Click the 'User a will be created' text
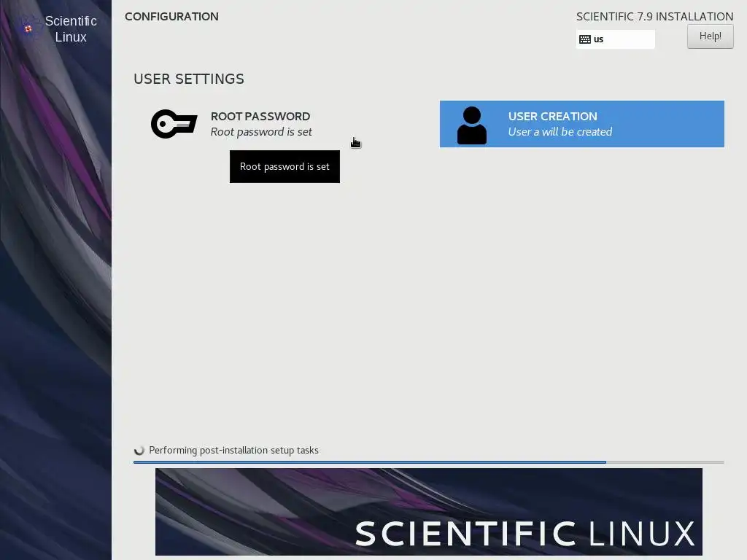The image size is (747, 560). pyautogui.click(x=560, y=132)
